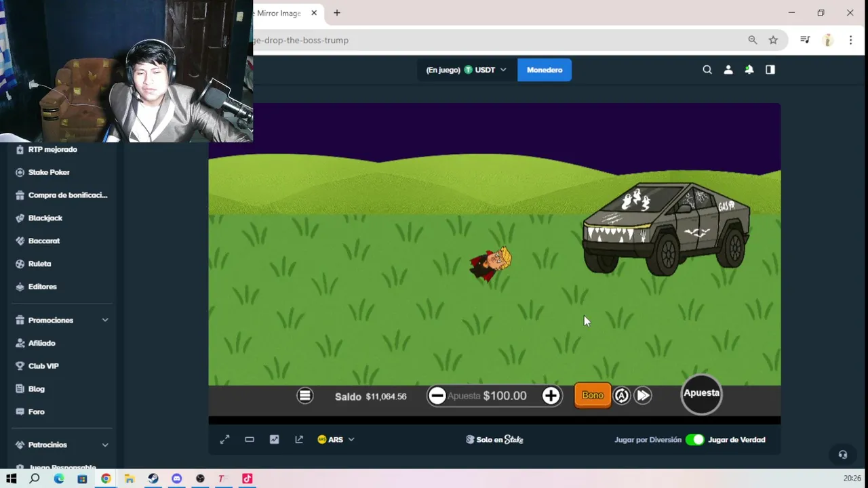Open the Chrome profile avatar
868x488 pixels.
point(828,40)
